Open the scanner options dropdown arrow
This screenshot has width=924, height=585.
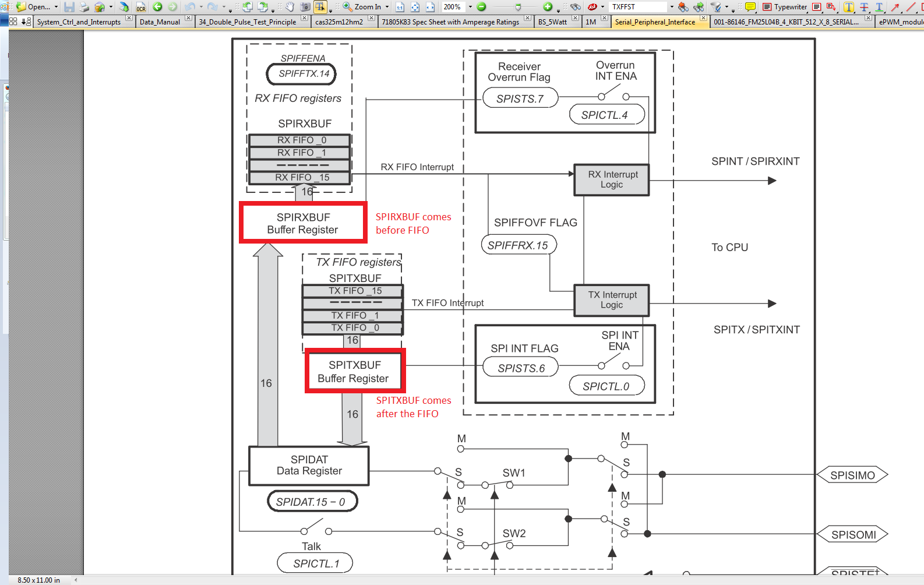[111, 7]
